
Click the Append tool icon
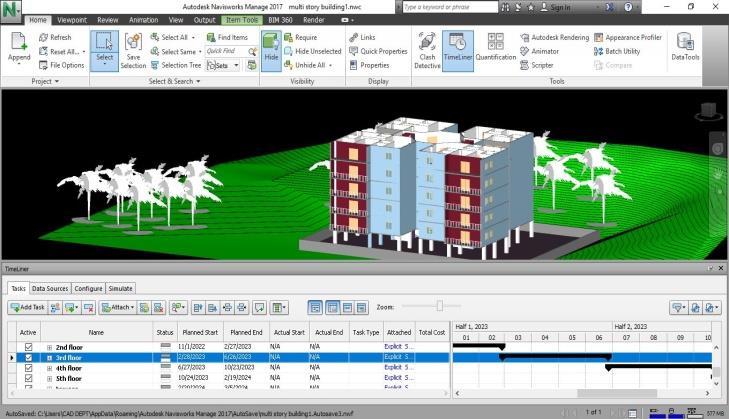pyautogui.click(x=19, y=42)
